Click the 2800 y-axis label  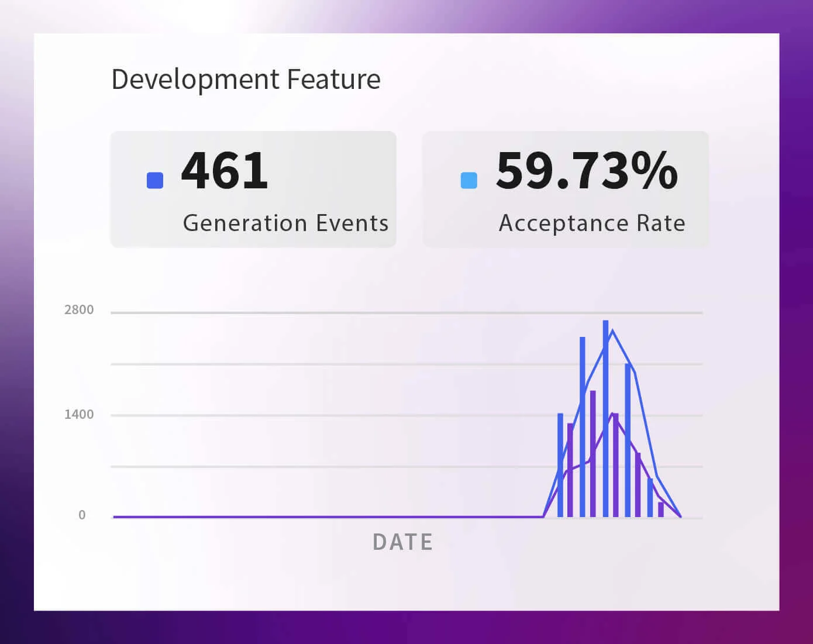click(79, 310)
